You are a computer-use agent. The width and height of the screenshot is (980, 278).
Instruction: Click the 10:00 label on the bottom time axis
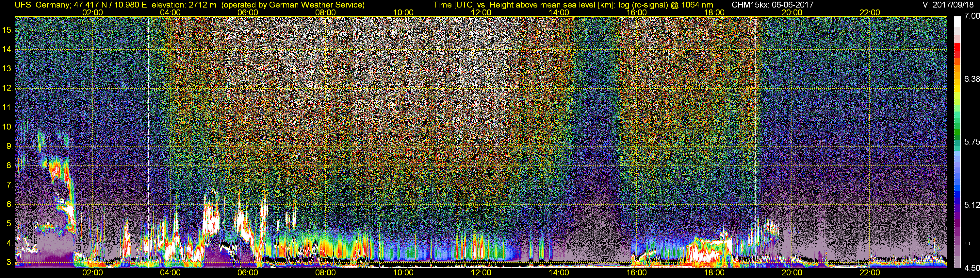(x=403, y=273)
